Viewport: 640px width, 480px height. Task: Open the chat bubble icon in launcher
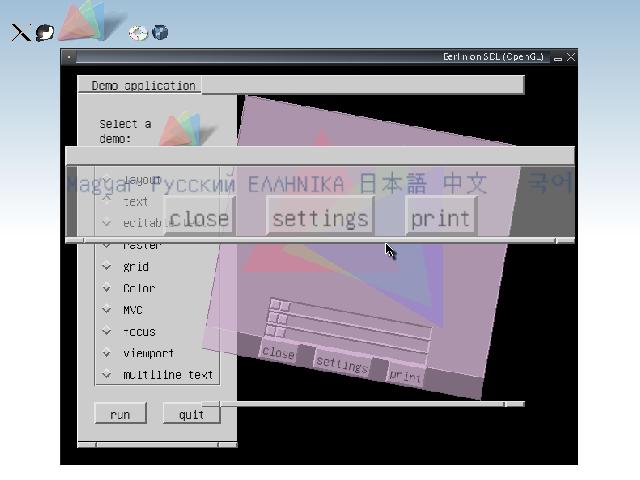click(x=44, y=33)
